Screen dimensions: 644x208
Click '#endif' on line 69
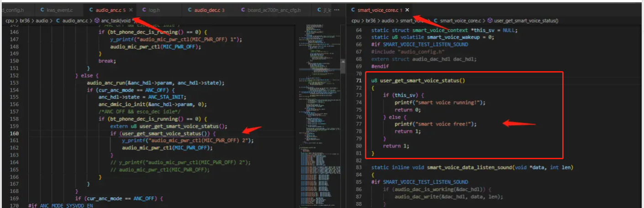click(380, 66)
